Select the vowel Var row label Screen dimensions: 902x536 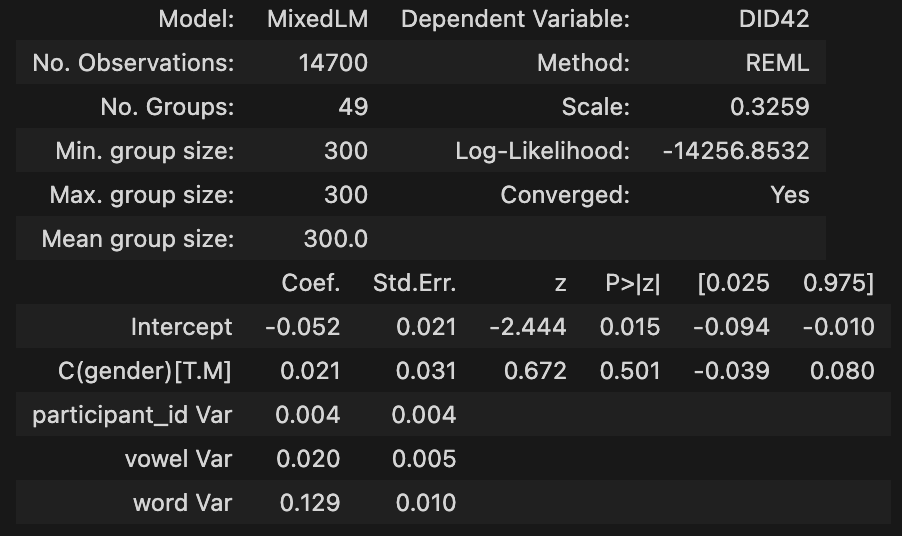pyautogui.click(x=176, y=459)
